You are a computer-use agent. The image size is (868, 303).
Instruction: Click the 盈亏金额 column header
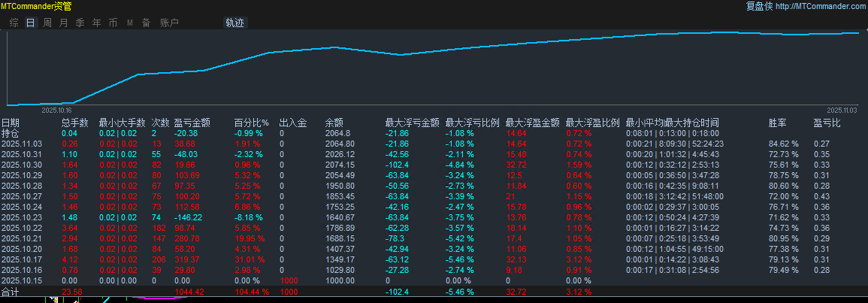click(192, 123)
